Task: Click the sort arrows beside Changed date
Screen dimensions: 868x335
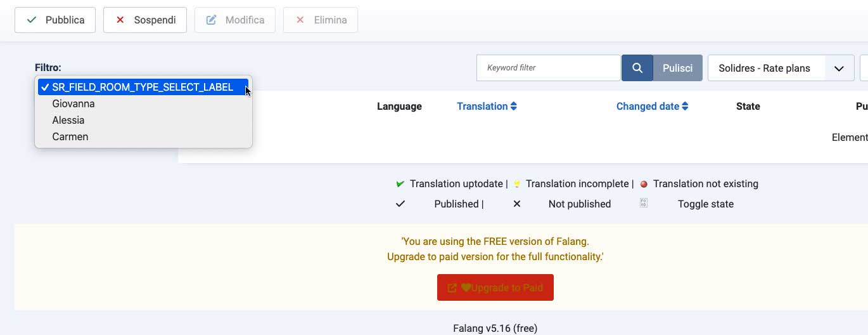Action: [685, 107]
